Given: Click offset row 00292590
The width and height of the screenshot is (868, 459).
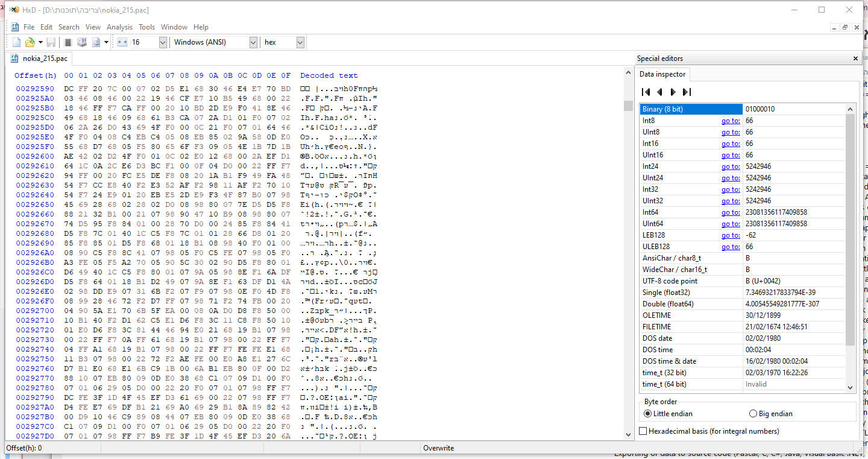Looking at the screenshot, I should [x=35, y=89].
